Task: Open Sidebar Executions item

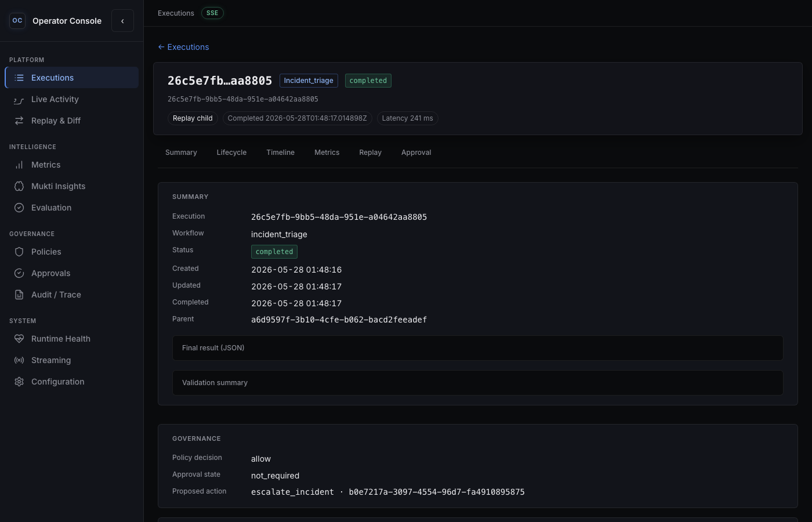Action: tap(71, 78)
